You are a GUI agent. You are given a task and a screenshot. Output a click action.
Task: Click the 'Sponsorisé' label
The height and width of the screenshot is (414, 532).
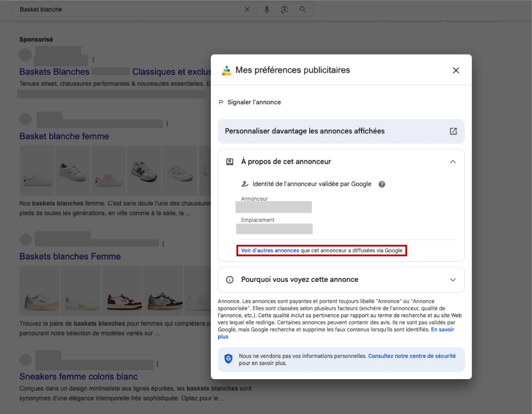(36, 40)
